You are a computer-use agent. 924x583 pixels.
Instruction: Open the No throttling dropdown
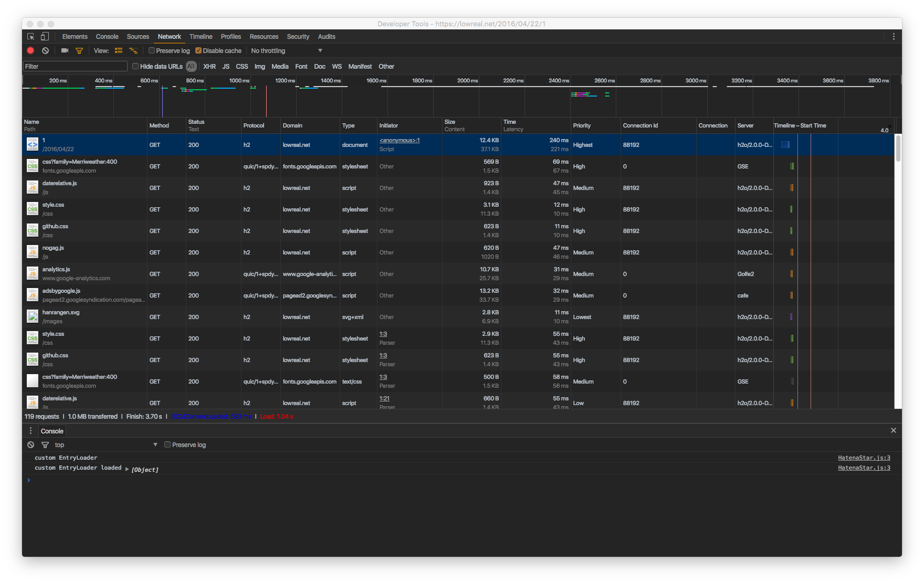(286, 51)
